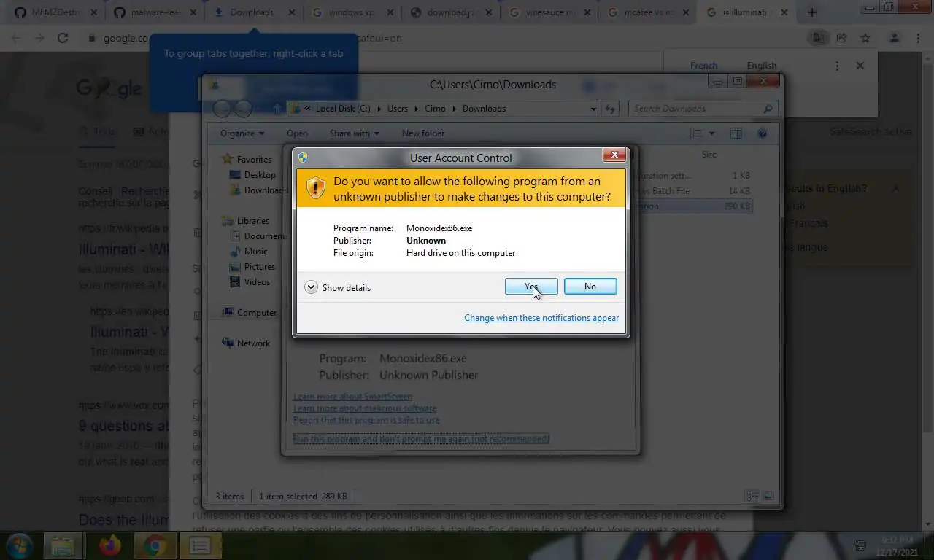The image size is (934, 560).
Task: Open address bar history dropdown in Explorer
Action: pos(593,109)
